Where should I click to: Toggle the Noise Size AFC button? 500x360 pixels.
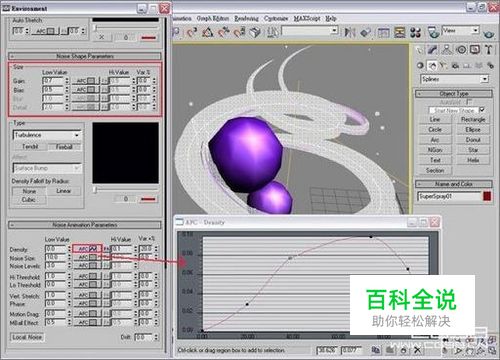(87, 257)
